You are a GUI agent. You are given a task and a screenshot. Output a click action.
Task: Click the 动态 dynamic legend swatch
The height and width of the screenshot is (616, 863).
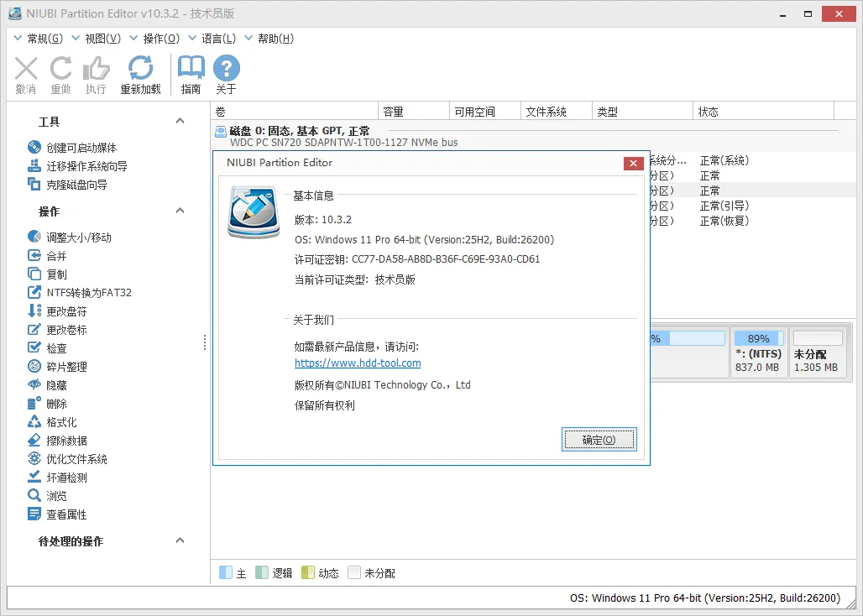coord(307,572)
